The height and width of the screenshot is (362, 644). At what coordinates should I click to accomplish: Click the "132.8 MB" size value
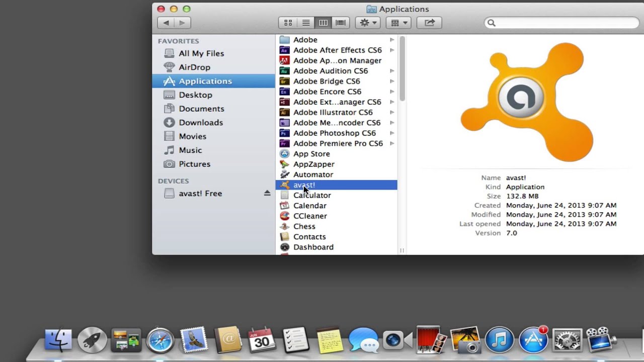click(x=522, y=196)
